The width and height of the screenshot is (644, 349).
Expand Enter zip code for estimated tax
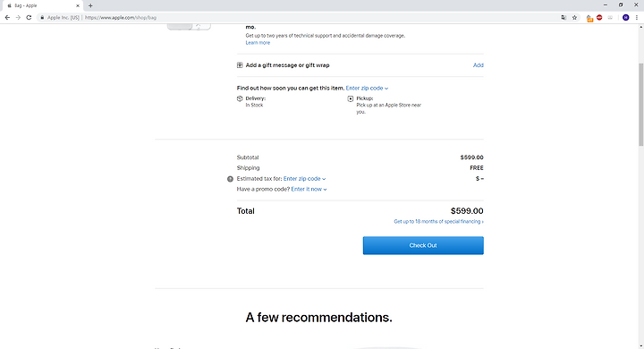pyautogui.click(x=304, y=179)
